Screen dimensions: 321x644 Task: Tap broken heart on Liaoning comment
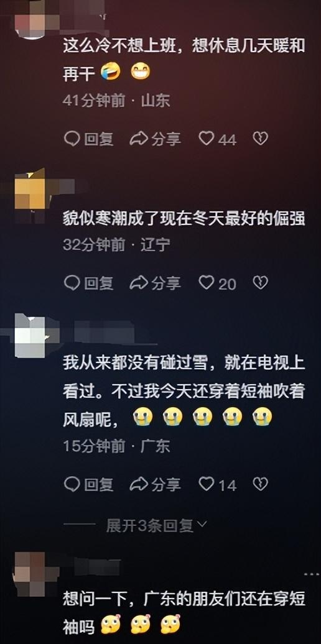260,283
